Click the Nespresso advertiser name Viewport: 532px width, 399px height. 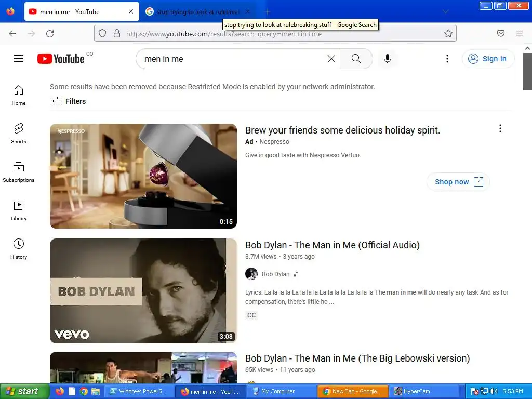tap(274, 142)
